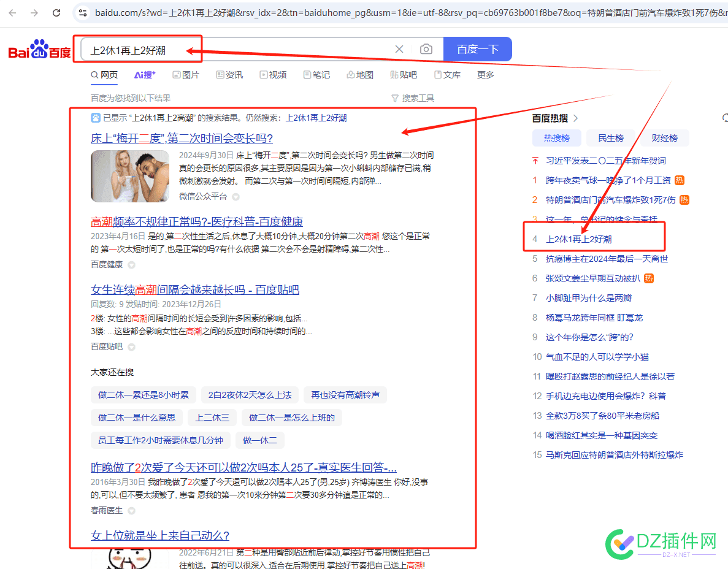
Task: Expand dropdown next to 百度健康 source
Action: [x=132, y=265]
